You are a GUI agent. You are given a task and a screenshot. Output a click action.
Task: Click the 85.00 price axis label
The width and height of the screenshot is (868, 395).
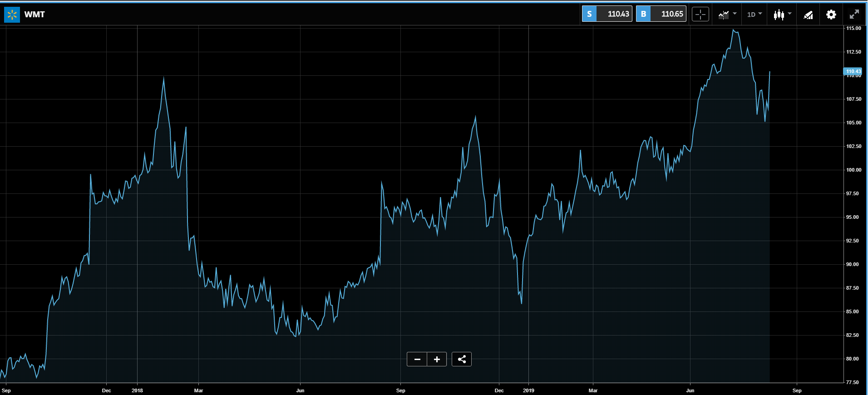click(x=853, y=311)
